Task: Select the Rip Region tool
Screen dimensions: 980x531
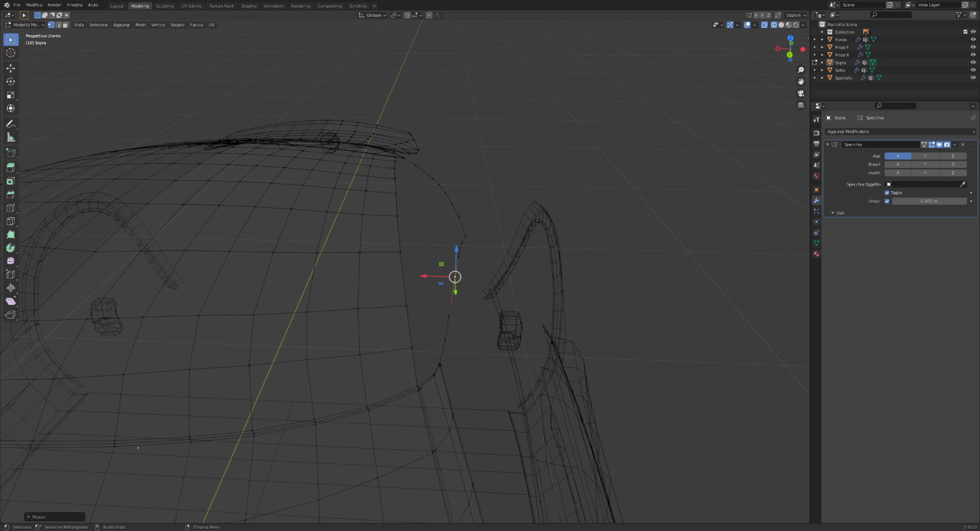Action: coord(11,315)
